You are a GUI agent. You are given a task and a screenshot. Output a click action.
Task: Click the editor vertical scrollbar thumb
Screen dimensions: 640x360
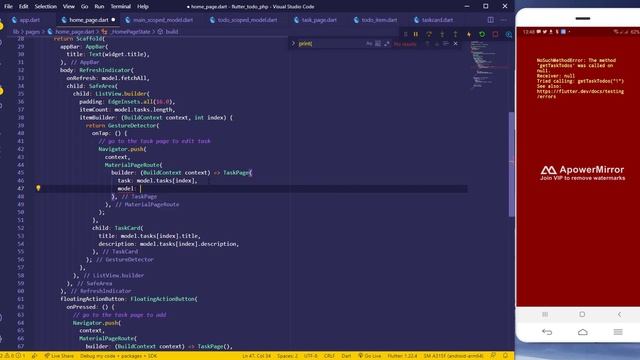point(511,164)
